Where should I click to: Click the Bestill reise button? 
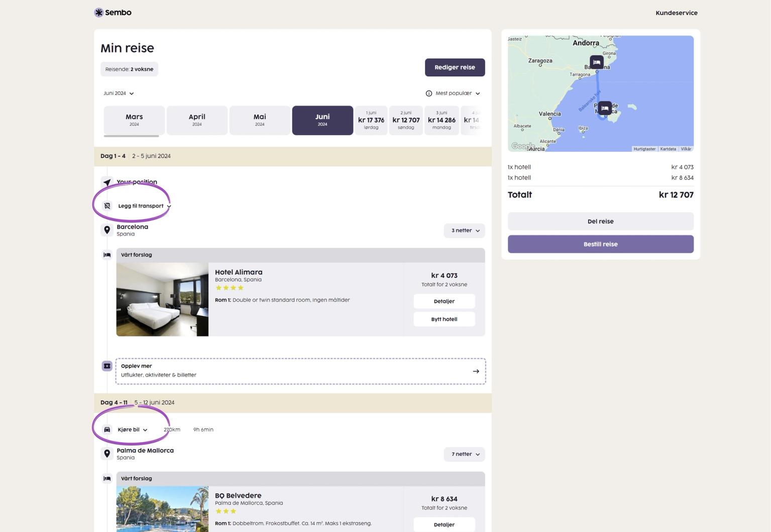[x=600, y=244]
